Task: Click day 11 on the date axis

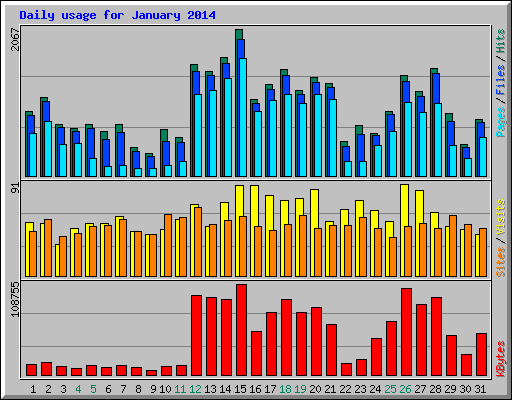Action: (x=180, y=389)
